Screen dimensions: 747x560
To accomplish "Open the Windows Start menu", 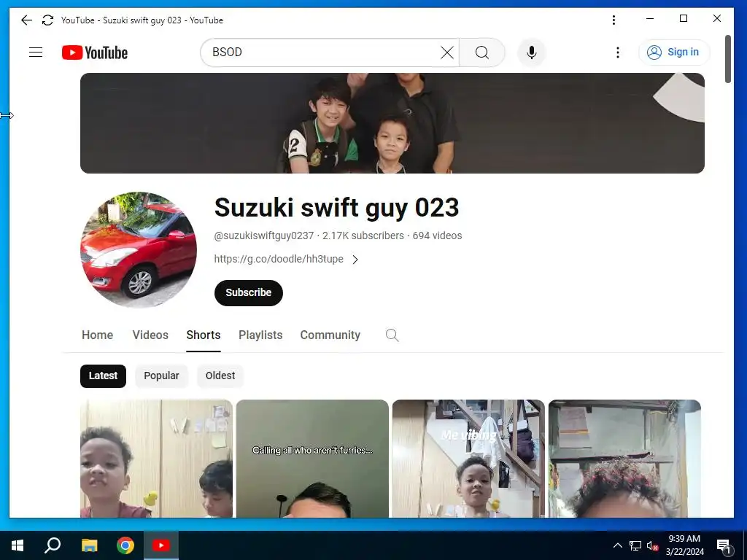I will click(x=18, y=545).
